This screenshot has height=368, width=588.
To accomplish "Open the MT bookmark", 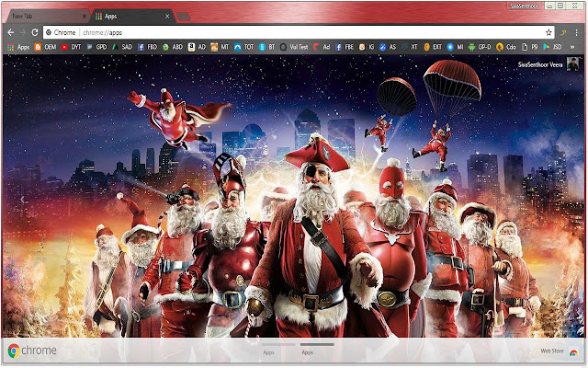I will coord(220,47).
